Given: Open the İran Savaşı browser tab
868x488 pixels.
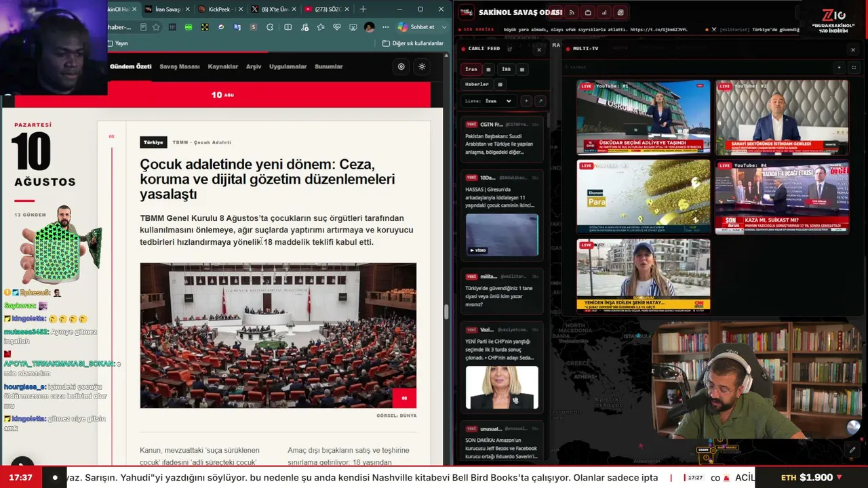Looking at the screenshot, I should [x=167, y=9].
